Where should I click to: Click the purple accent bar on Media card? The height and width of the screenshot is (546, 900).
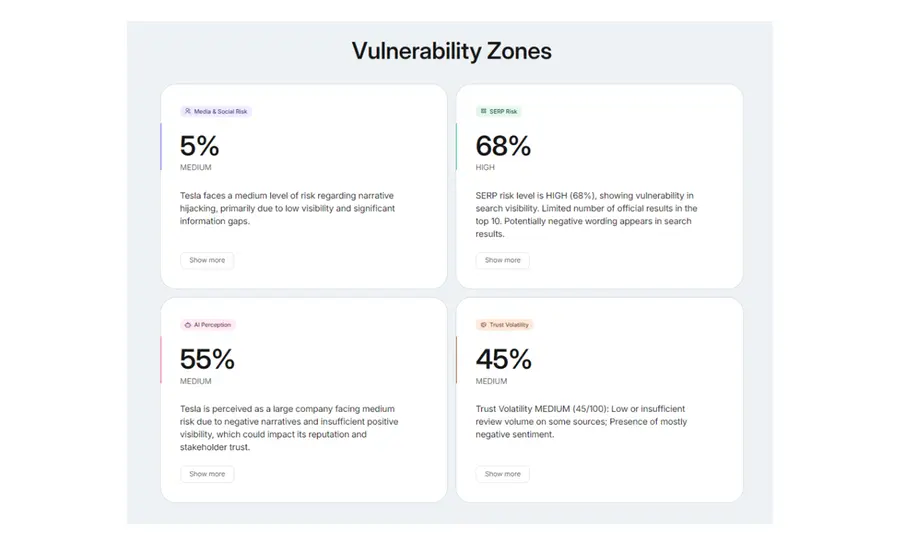click(x=161, y=147)
